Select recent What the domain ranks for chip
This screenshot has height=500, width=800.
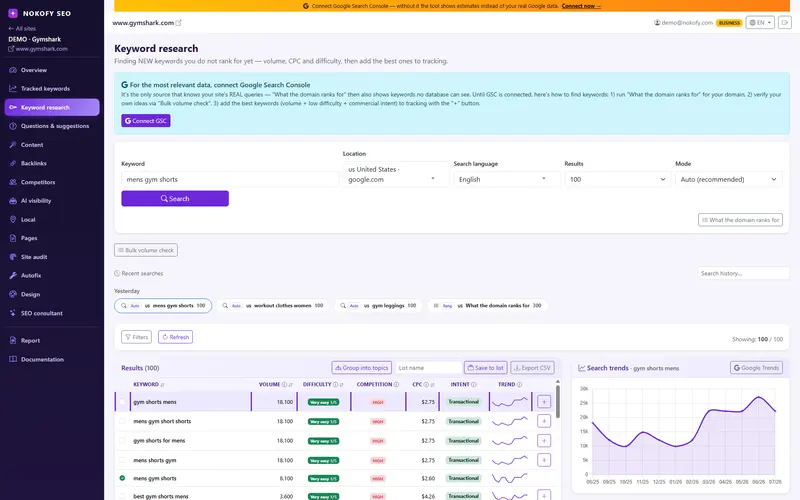(487, 306)
